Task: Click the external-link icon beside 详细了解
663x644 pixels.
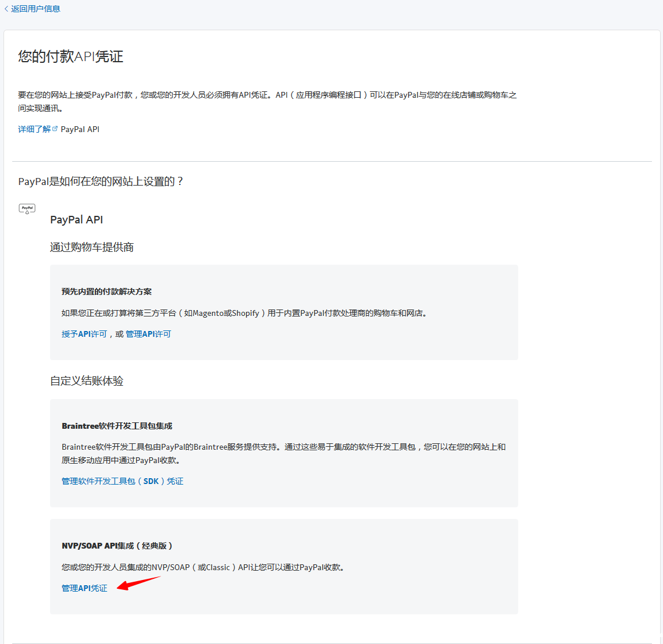Action: [55, 129]
